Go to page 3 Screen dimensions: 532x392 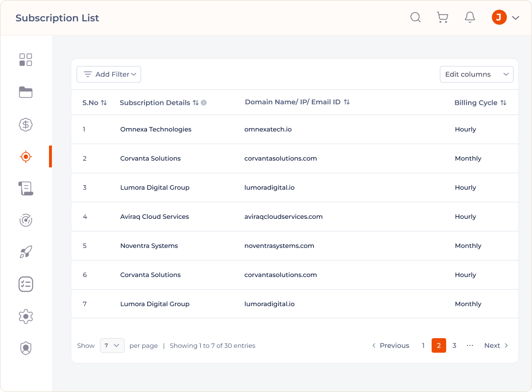click(454, 345)
